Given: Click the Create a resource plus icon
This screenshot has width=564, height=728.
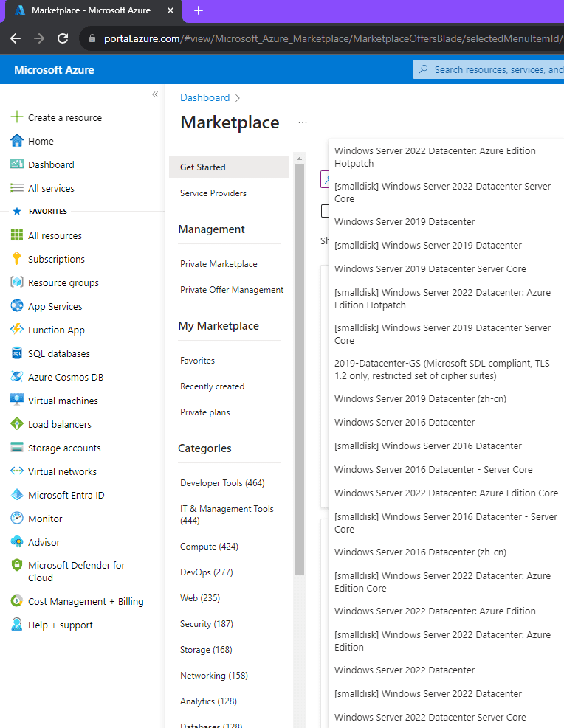Looking at the screenshot, I should [x=17, y=117].
